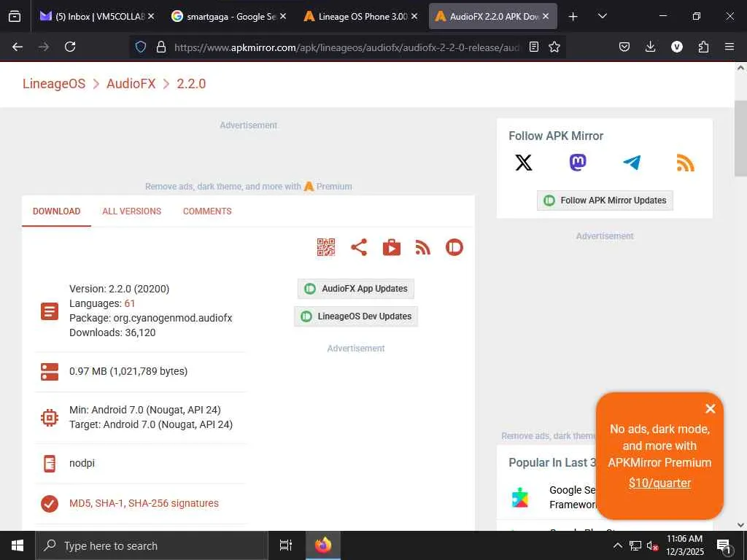Open the $10/quarter premium link
This screenshot has height=560, width=747.
click(x=659, y=483)
